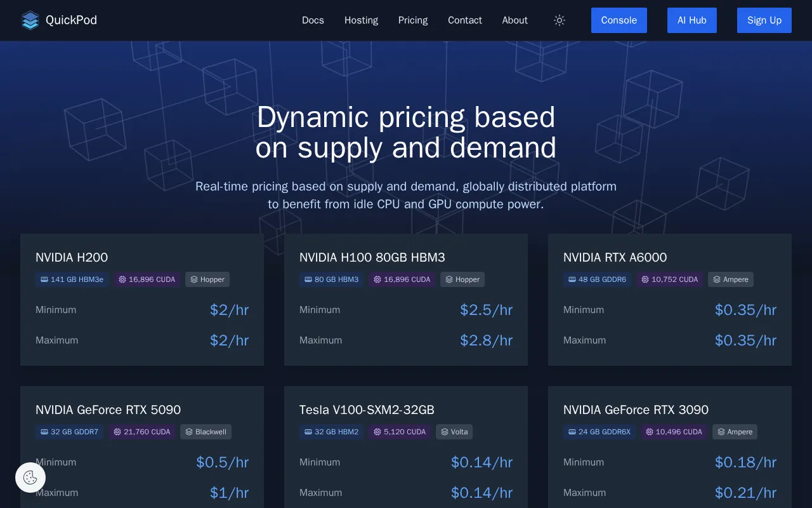Click chip icon in 10,496 CUDA badge
Screen dimensions: 812x508
coord(650,432)
